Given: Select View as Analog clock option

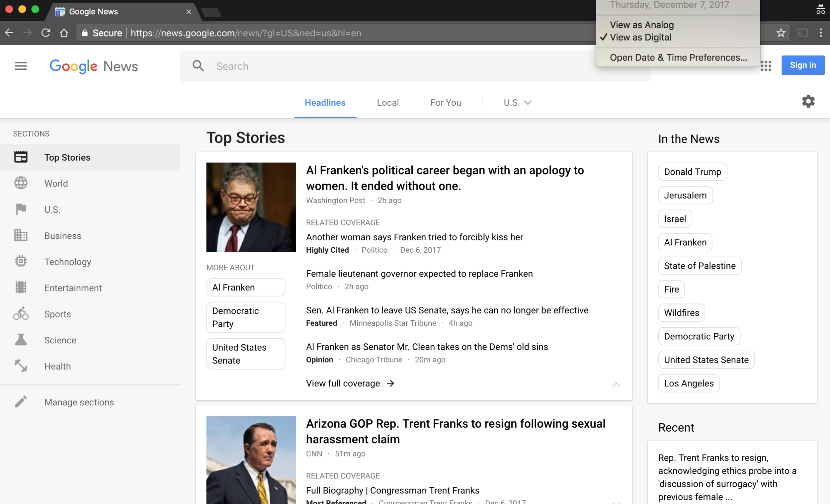Looking at the screenshot, I should 642,25.
